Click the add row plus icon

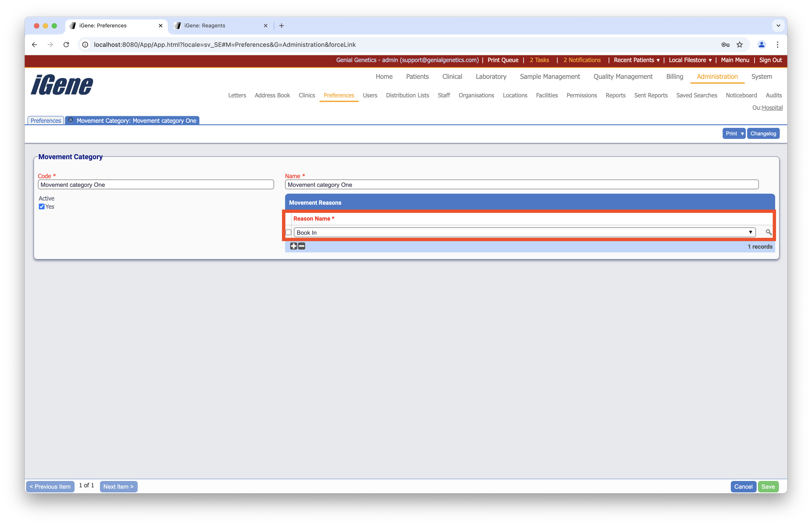point(293,246)
